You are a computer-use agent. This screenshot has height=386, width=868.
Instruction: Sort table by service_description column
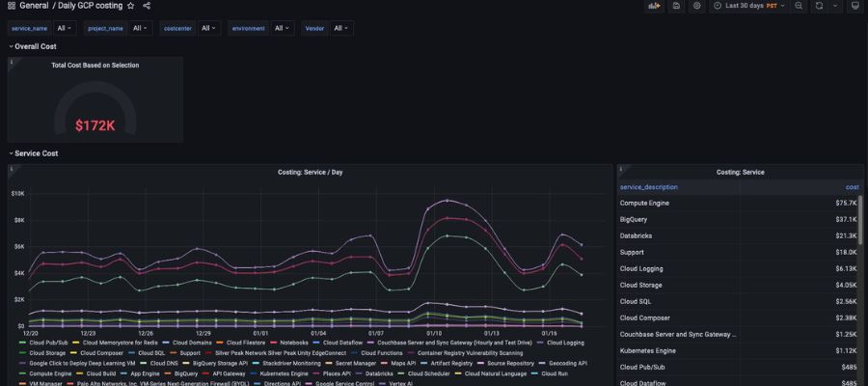[649, 187]
